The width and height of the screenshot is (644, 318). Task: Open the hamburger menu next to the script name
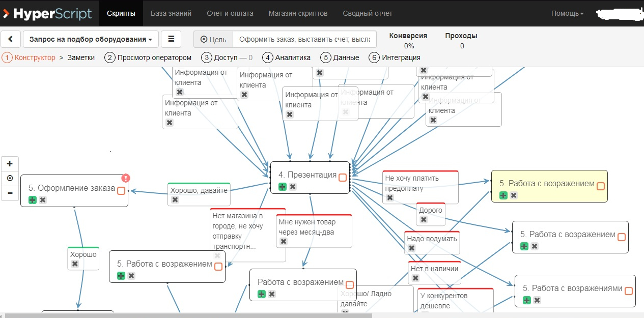click(171, 39)
